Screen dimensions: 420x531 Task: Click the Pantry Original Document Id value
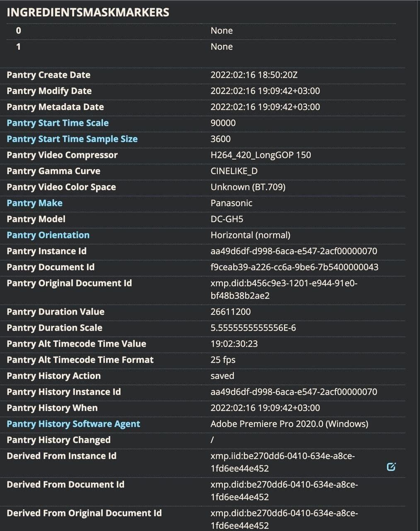coord(284,289)
